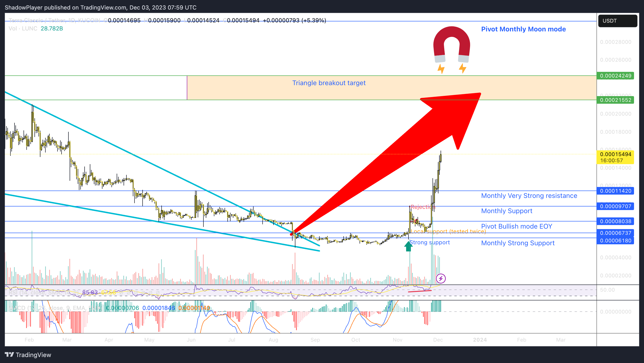Viewport: 644px width, 363px height.
Task: Click the TradingView logo in footer
Action: point(28,354)
